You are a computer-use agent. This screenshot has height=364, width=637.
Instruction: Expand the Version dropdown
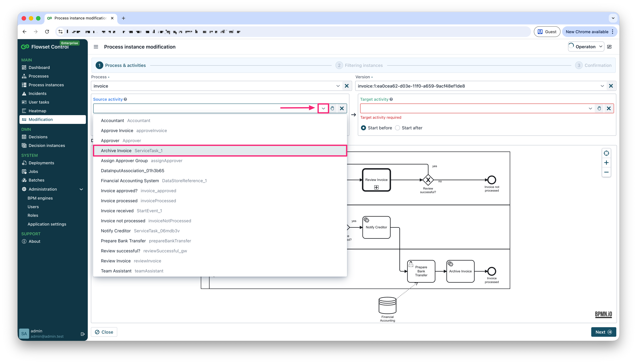pos(602,86)
